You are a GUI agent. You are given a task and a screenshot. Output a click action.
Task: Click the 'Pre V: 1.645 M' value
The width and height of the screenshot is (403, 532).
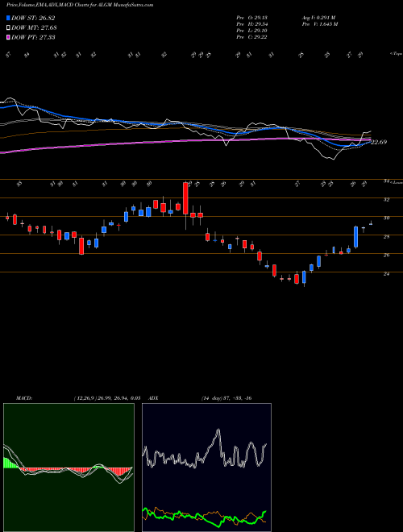pyautogui.click(x=319, y=24)
